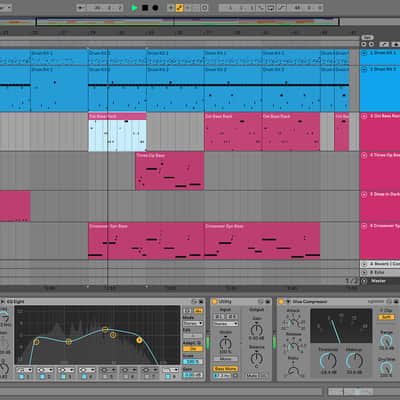Expand Glue Compressor sidechain triangle
This screenshot has width=400, height=400.
coord(288,301)
